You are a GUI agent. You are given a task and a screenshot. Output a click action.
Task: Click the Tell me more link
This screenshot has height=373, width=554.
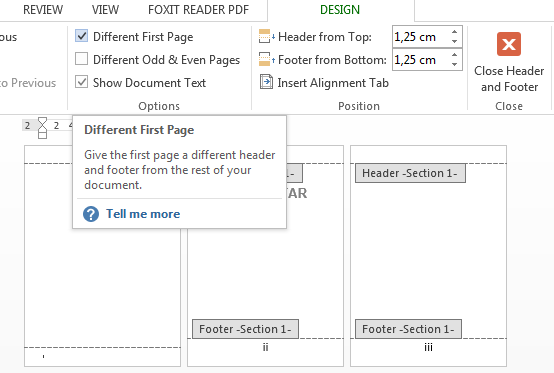tap(143, 214)
